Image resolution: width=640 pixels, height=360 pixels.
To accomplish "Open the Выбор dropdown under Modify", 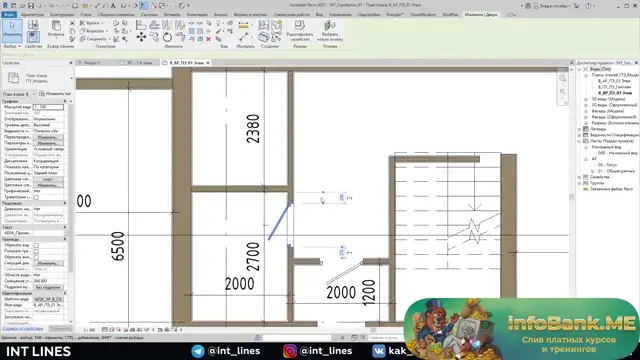I will (x=12, y=46).
